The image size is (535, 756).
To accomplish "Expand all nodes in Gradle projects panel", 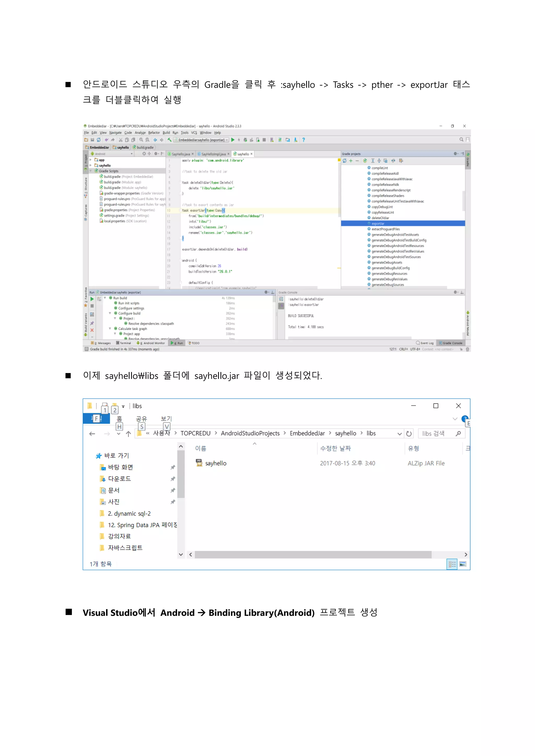I will click(x=373, y=161).
